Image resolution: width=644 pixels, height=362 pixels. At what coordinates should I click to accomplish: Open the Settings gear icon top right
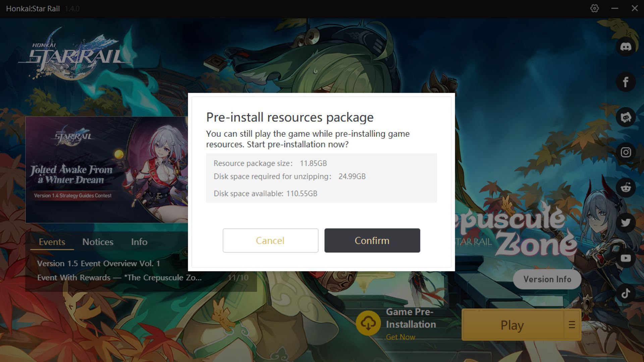[x=594, y=8]
